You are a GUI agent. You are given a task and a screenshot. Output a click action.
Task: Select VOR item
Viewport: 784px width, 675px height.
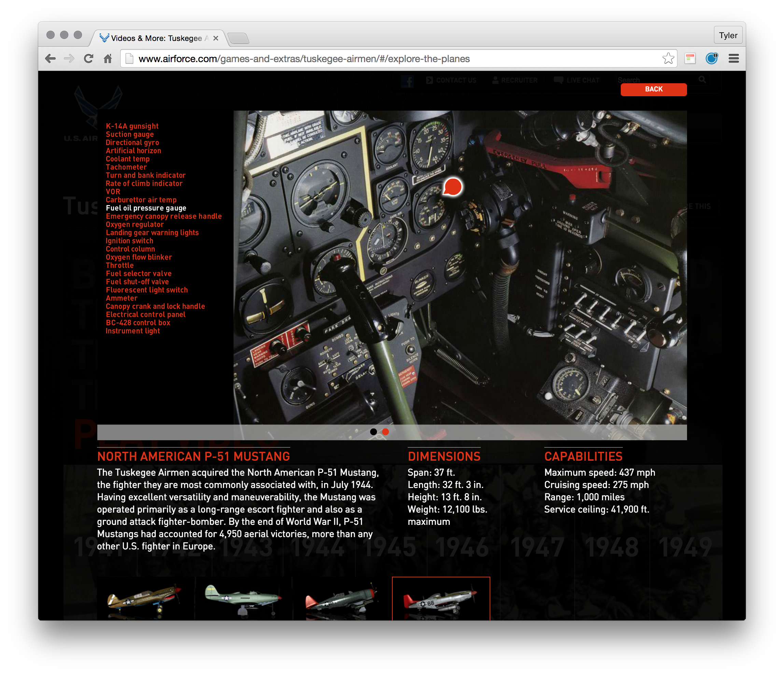113,192
